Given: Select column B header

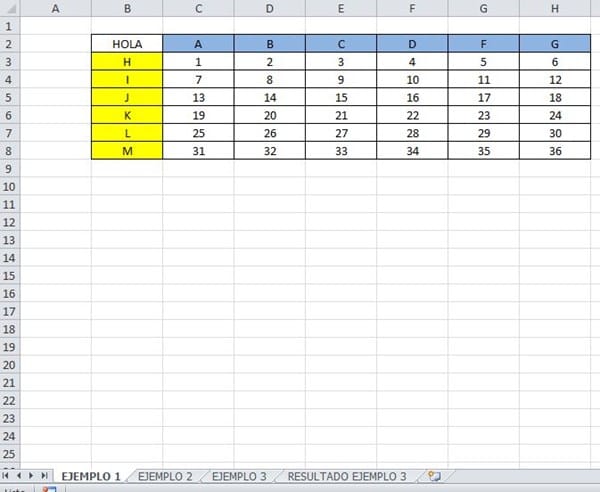Looking at the screenshot, I should 127,8.
